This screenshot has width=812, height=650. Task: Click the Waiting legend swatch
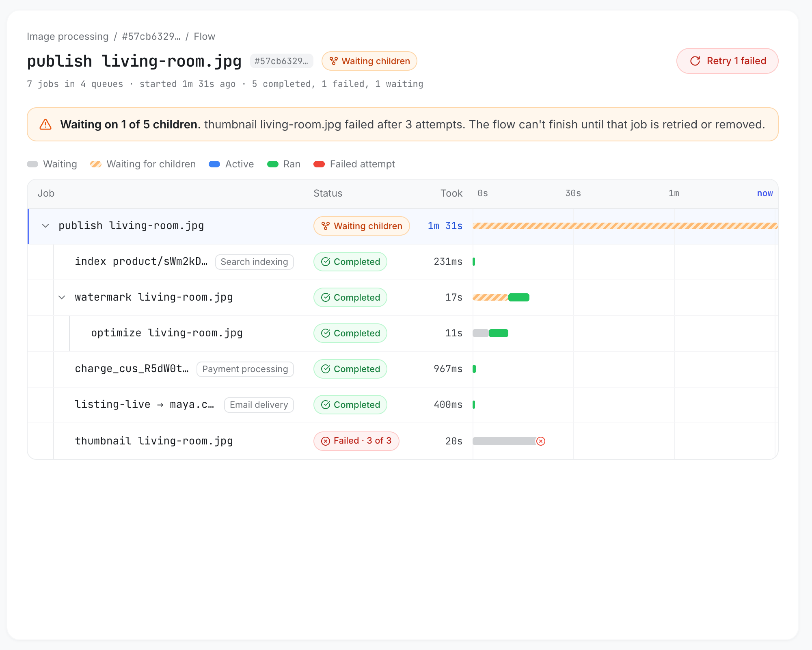[x=32, y=164]
